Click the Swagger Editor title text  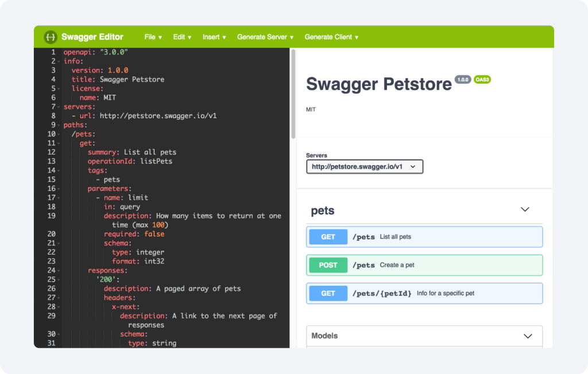92,37
